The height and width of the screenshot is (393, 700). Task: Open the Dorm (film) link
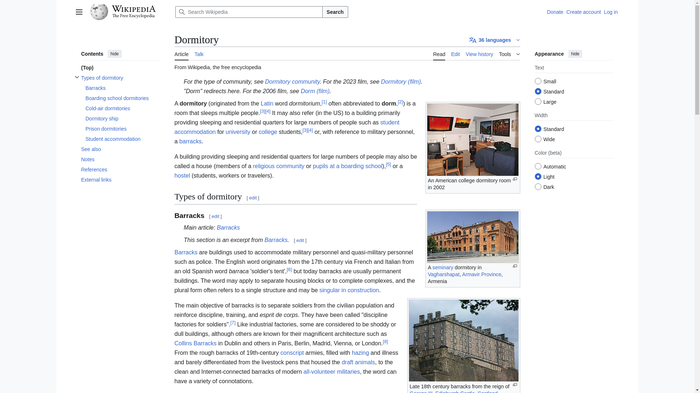(x=315, y=91)
